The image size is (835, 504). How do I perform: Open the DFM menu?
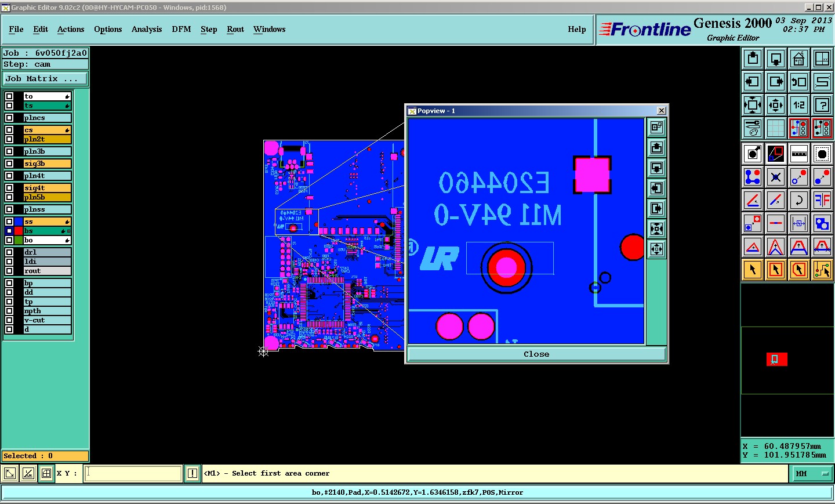[x=181, y=29]
